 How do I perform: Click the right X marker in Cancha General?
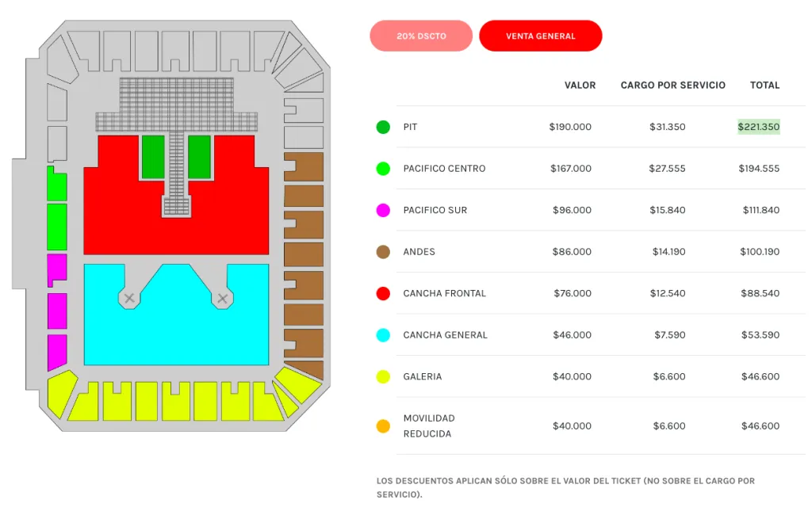point(223,298)
